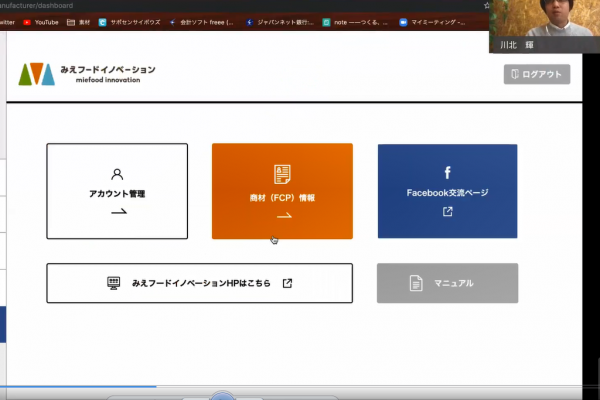Open the 商材（FCP）情報 orange card
The image size is (600, 400).
click(x=282, y=191)
